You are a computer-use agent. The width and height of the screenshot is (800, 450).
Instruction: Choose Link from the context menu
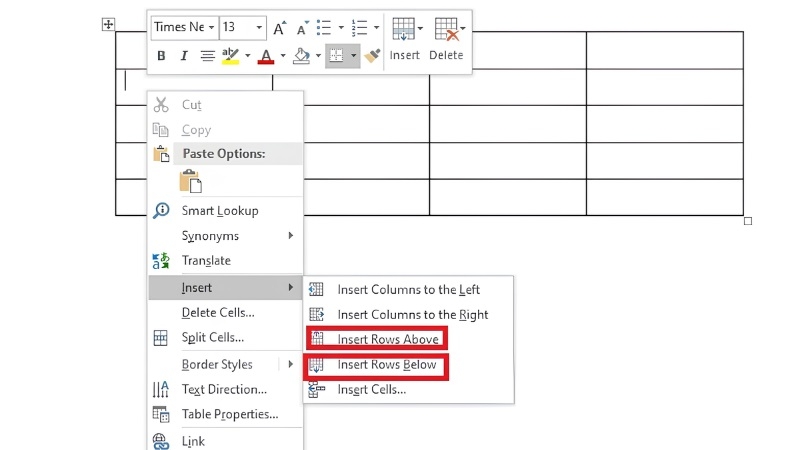click(226, 441)
